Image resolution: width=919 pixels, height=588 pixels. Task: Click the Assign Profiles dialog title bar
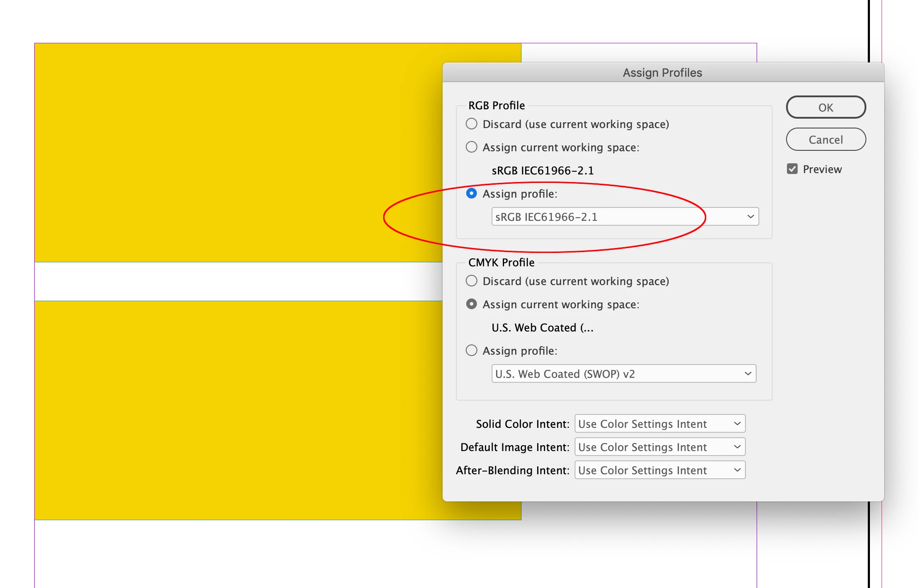coord(662,73)
